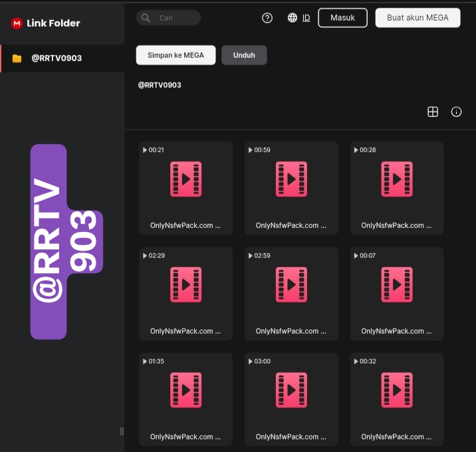Screen dimensions: 476x452
Task: Open the video with duration 00:07
Action: coord(397,294)
